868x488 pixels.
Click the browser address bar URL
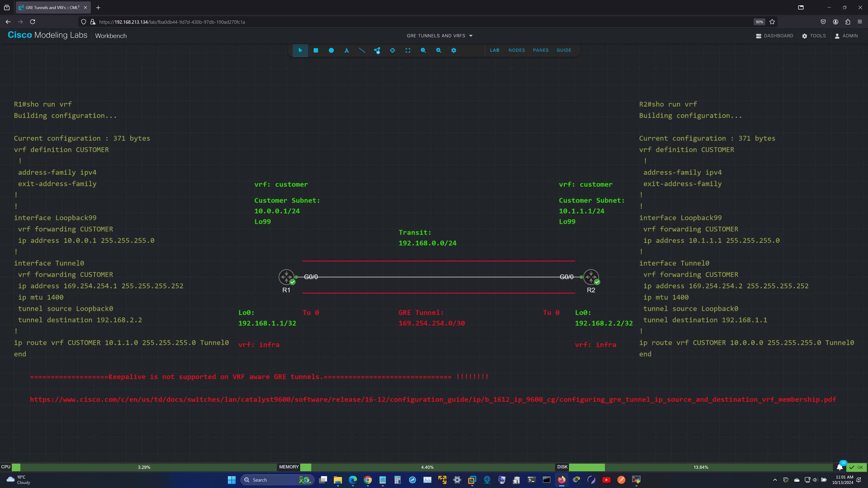[172, 22]
